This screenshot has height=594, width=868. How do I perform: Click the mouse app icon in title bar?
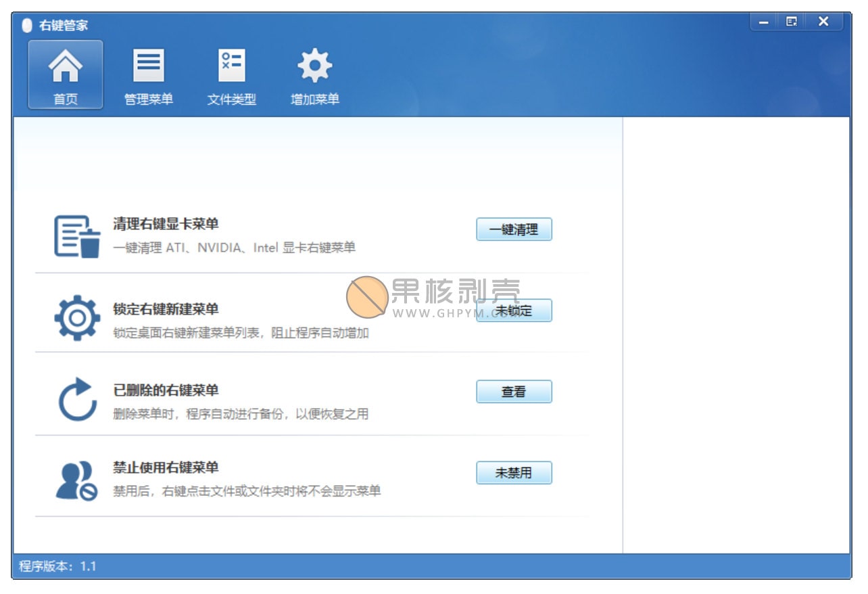tap(27, 26)
